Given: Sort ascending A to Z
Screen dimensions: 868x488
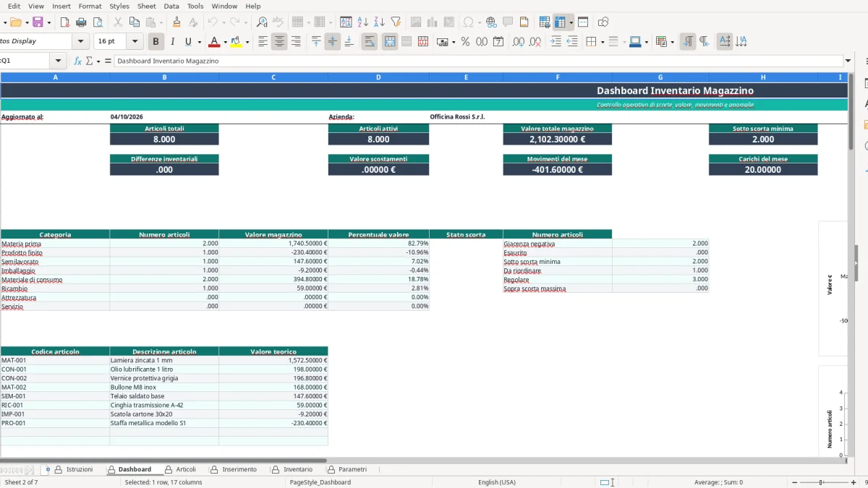Looking at the screenshot, I should (362, 22).
